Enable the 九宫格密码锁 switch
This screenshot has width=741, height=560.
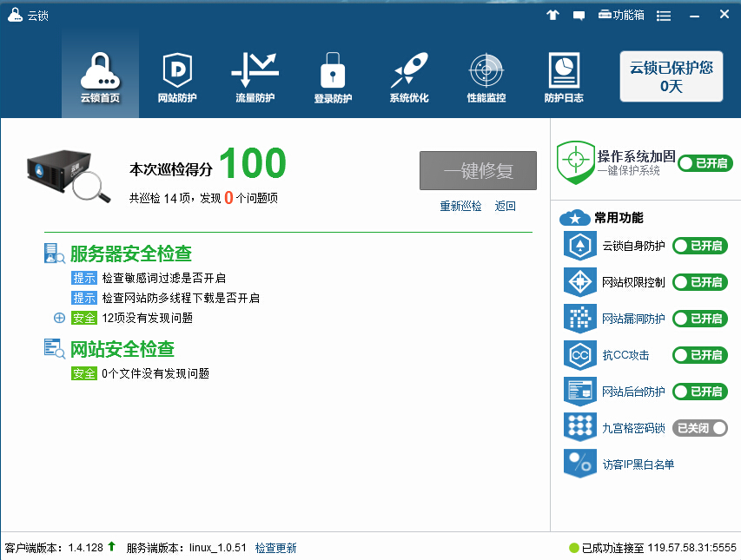pyautogui.click(x=700, y=428)
